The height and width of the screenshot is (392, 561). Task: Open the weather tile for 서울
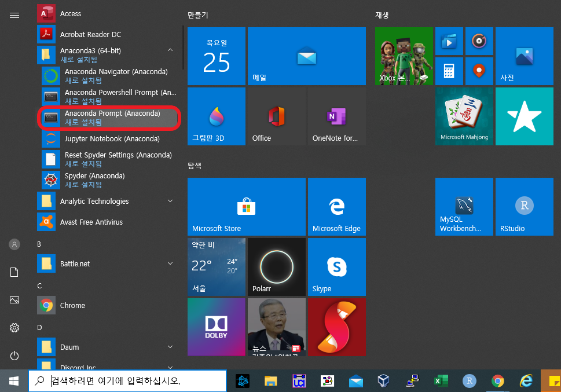217,267
